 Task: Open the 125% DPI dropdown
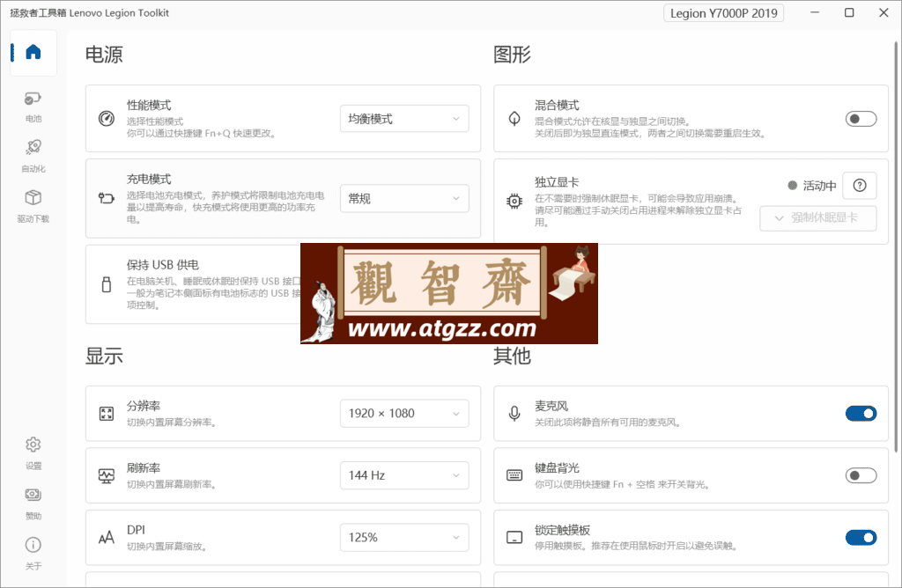tap(404, 538)
